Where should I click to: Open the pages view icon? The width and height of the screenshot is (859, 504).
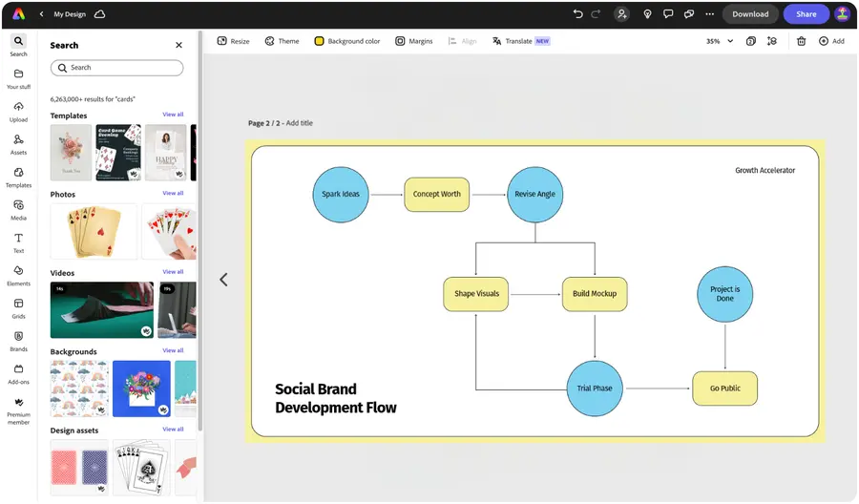(751, 41)
